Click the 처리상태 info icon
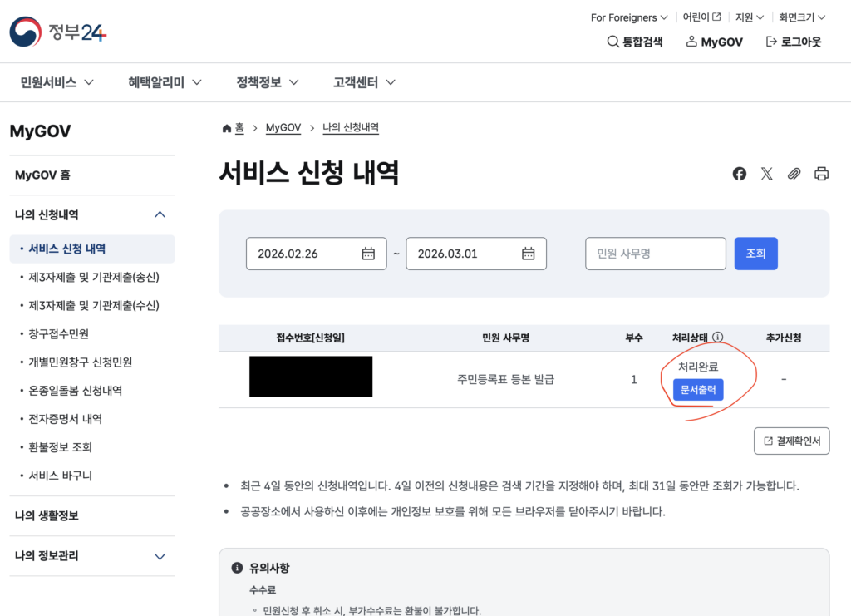The width and height of the screenshot is (851, 616). click(717, 338)
